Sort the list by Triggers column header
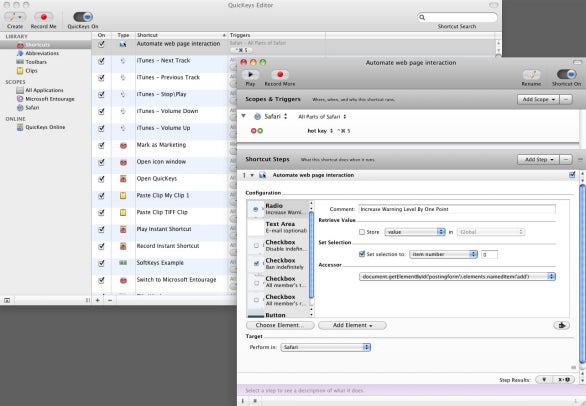Viewport: 586px width, 406px height. pos(277,35)
